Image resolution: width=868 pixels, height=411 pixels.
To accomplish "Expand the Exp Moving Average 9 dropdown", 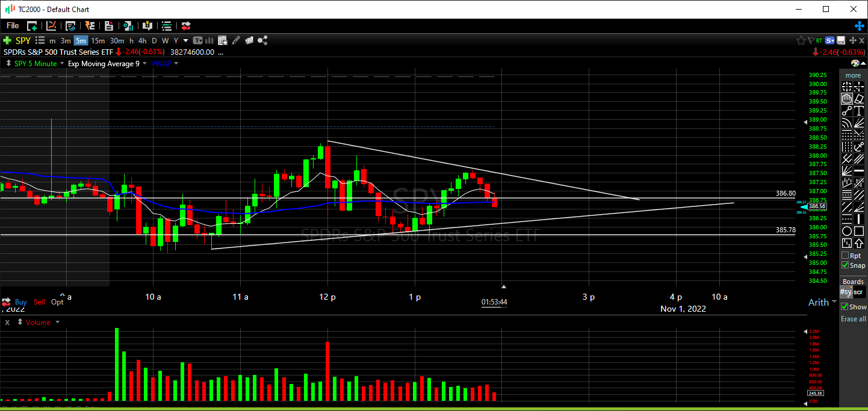I will coord(144,64).
